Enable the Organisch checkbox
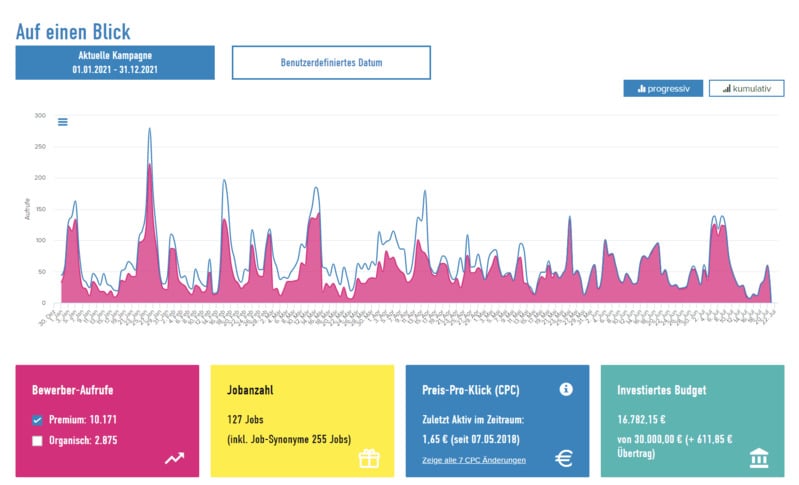 point(37,441)
